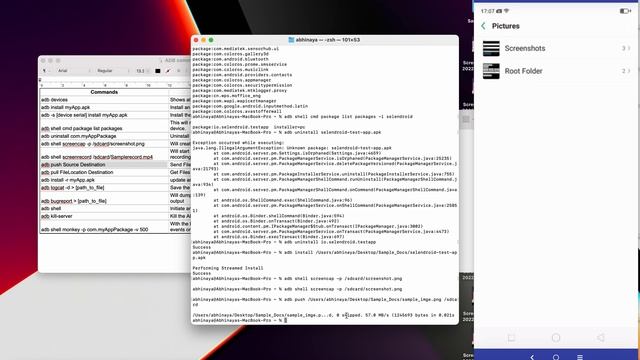The width and height of the screenshot is (640, 360).
Task: Select 'adb shell cmd package list packages' cell
Action: pos(104,125)
